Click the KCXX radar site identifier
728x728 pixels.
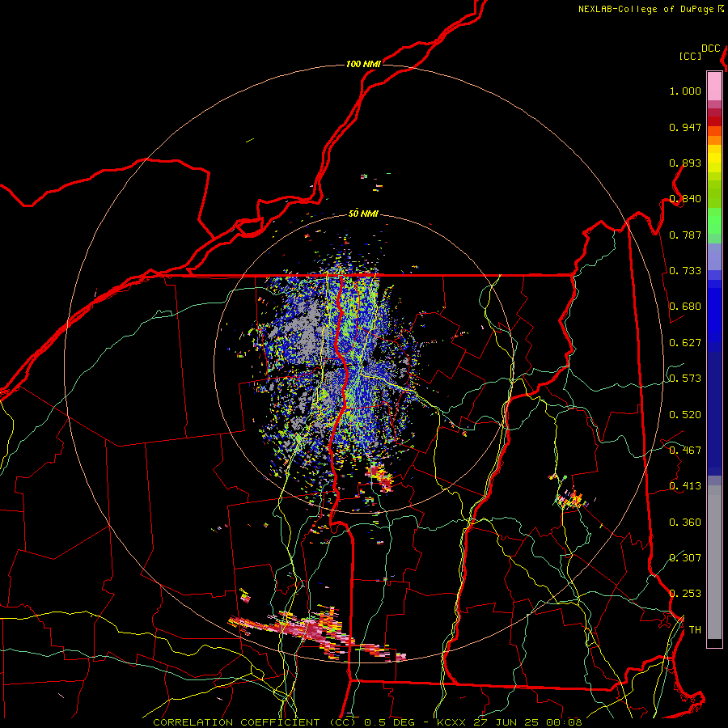click(451, 722)
